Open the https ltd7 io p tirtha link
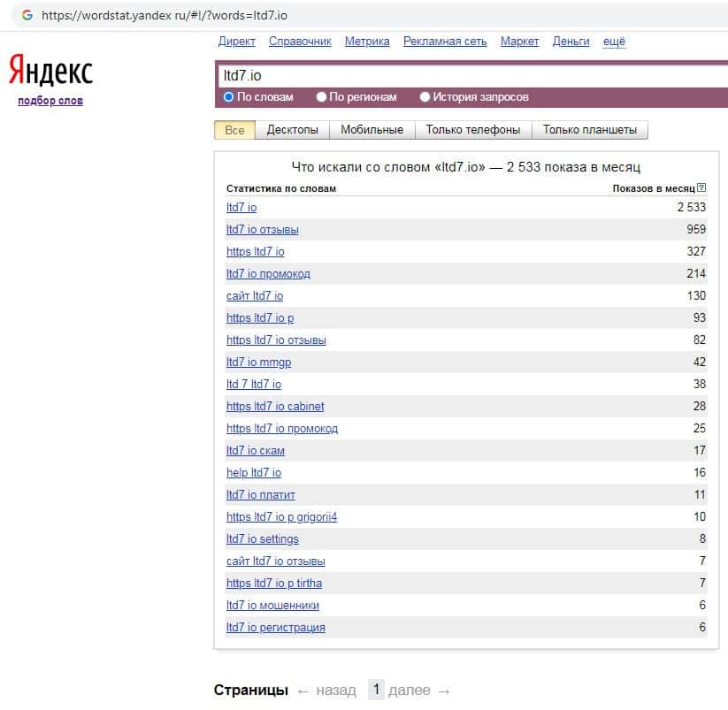Image resolution: width=728 pixels, height=710 pixels. pos(274,584)
